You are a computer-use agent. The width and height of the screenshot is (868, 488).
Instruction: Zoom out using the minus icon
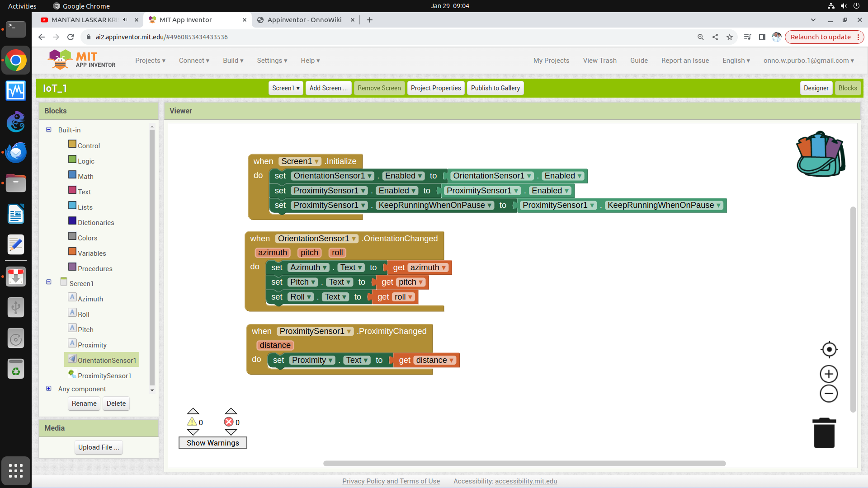[x=829, y=394]
